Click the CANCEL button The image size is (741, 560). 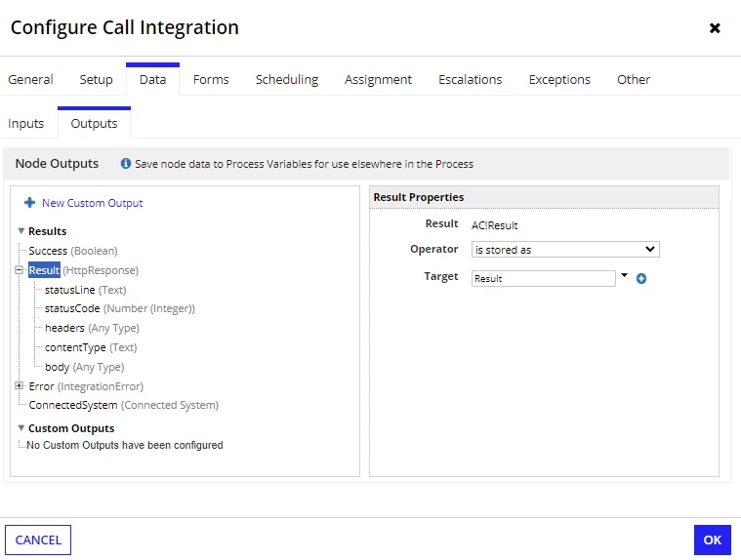38,540
